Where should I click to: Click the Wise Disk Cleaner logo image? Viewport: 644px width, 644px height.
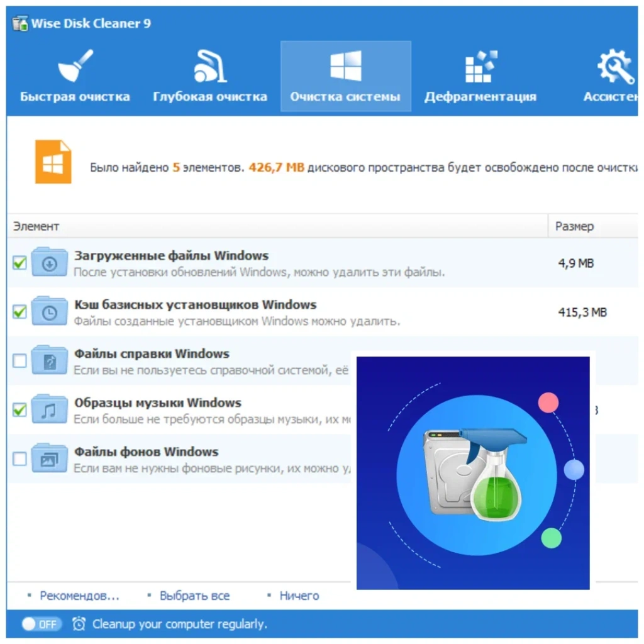[x=473, y=473]
